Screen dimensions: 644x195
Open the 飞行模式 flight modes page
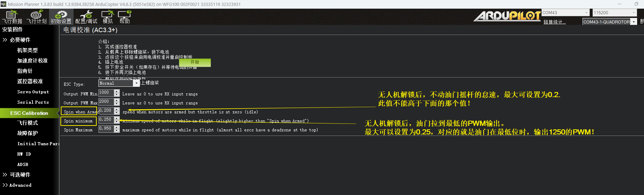pyautogui.click(x=28, y=123)
